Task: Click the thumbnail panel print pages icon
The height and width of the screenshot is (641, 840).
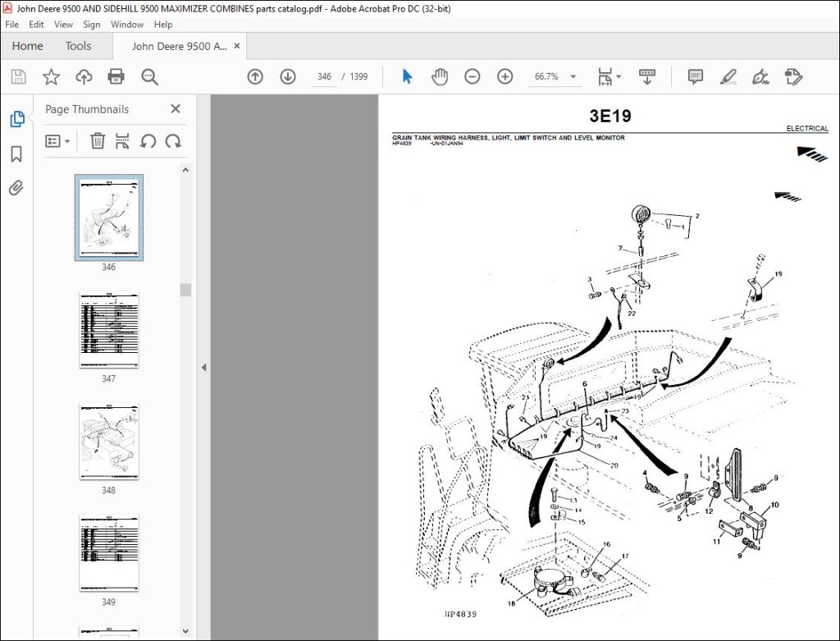Action: 122,141
